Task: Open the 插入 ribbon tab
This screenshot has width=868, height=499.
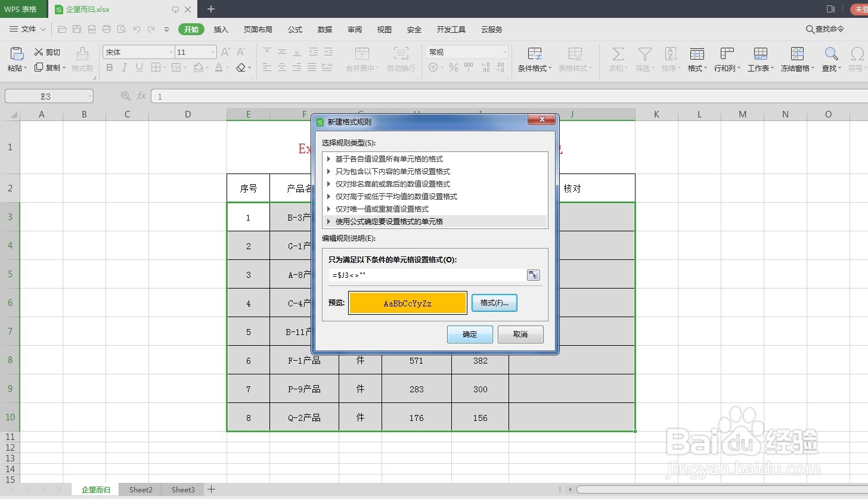Action: pyautogui.click(x=221, y=29)
